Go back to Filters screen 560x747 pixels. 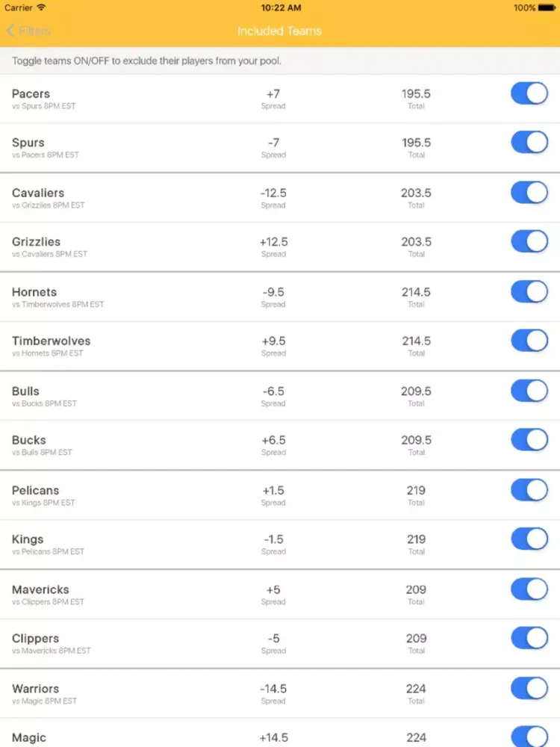point(28,31)
